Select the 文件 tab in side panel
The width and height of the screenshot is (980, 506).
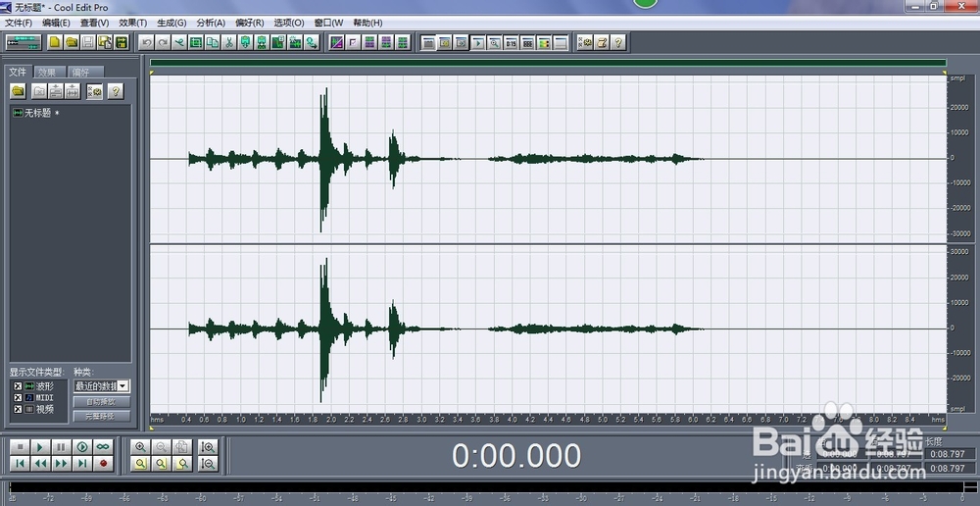(18, 72)
